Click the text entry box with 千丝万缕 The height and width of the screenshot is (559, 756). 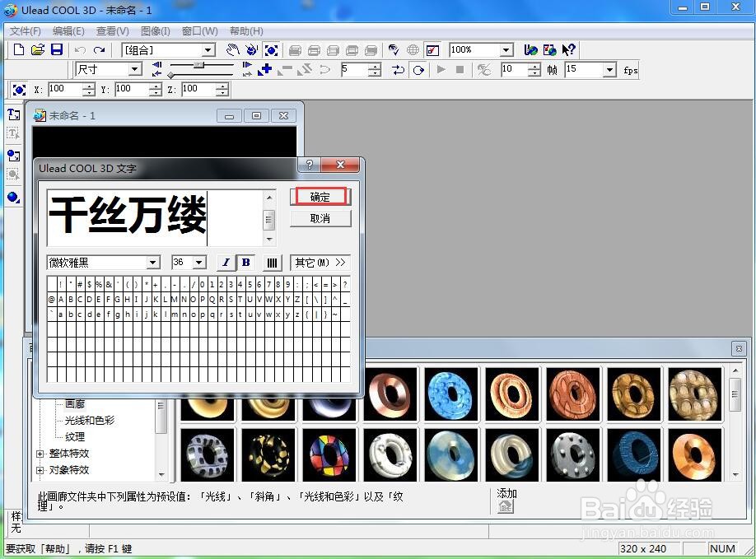click(x=156, y=218)
